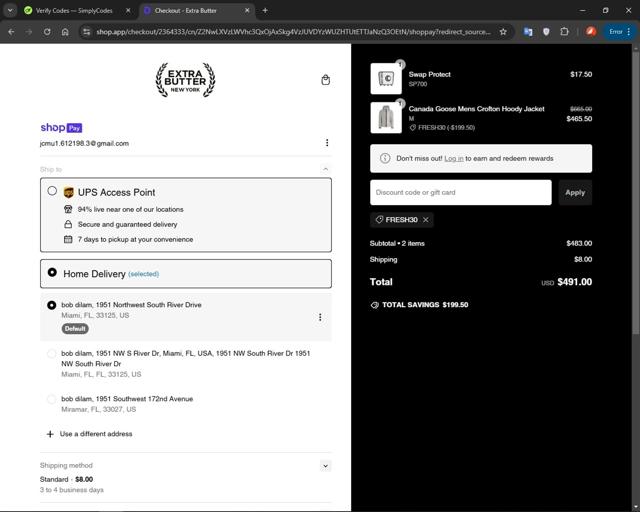The image size is (640, 512).
Task: Click the jcmu1.612198.3@gmail.com email text
Action: tap(84, 143)
